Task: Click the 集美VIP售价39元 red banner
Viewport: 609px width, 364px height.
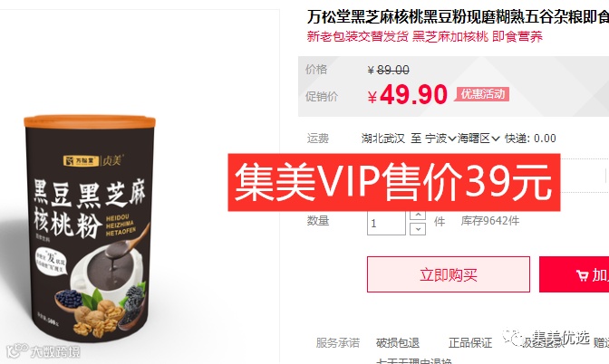Action: point(394,182)
